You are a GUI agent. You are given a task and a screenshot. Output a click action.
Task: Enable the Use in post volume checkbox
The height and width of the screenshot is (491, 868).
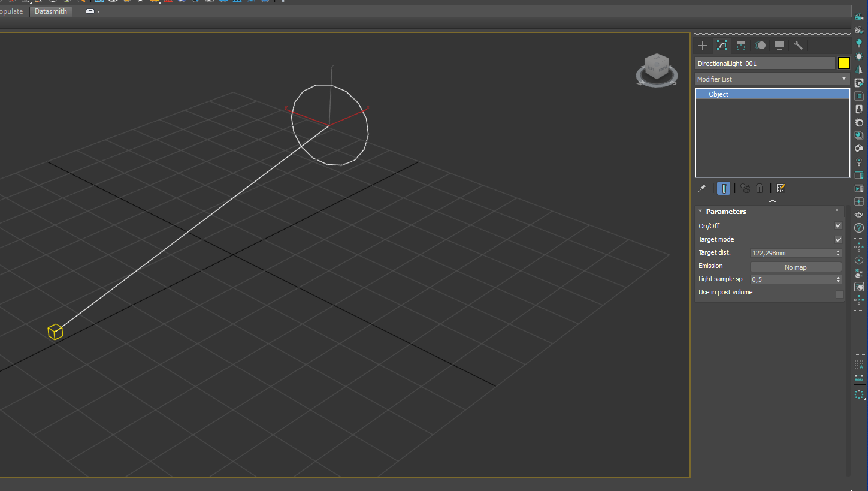tap(839, 294)
